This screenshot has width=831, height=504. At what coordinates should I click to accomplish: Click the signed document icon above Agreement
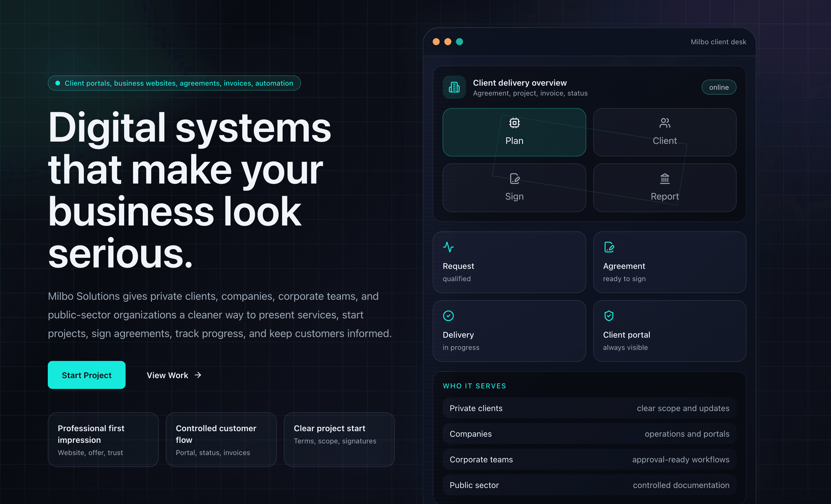point(609,247)
